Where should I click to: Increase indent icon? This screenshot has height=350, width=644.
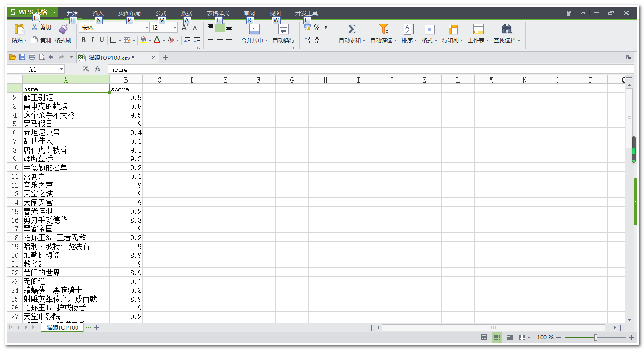(197, 41)
